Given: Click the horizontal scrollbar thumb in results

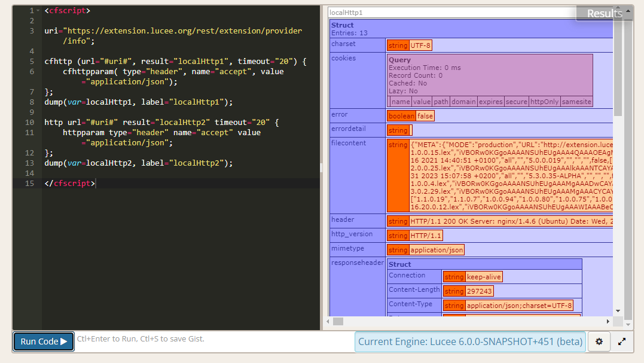Looking at the screenshot, I should [x=338, y=321].
